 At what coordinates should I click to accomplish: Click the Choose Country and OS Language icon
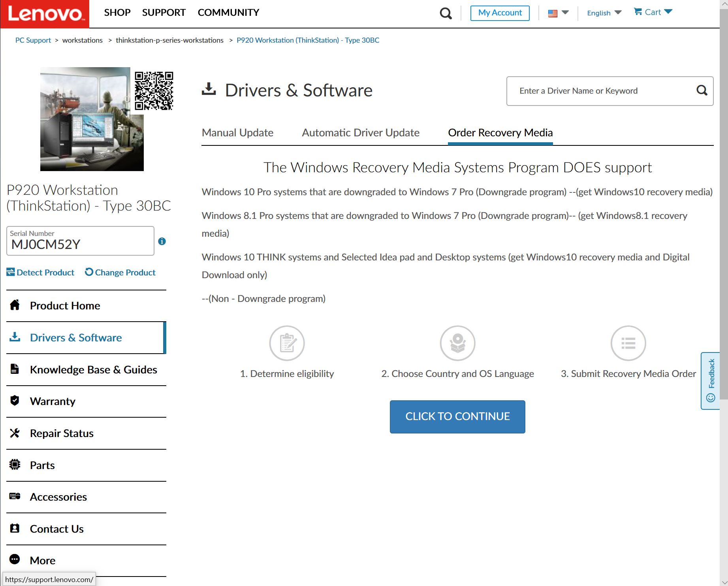tap(457, 343)
